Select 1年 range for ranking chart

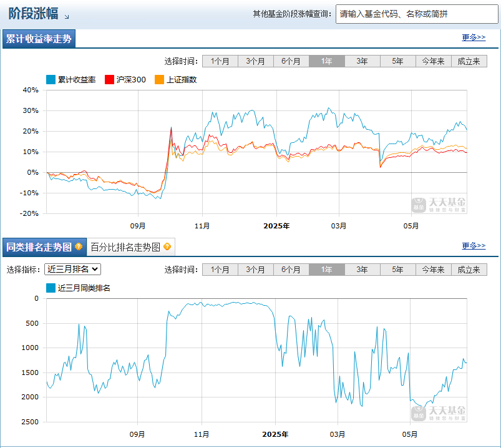[326, 270]
